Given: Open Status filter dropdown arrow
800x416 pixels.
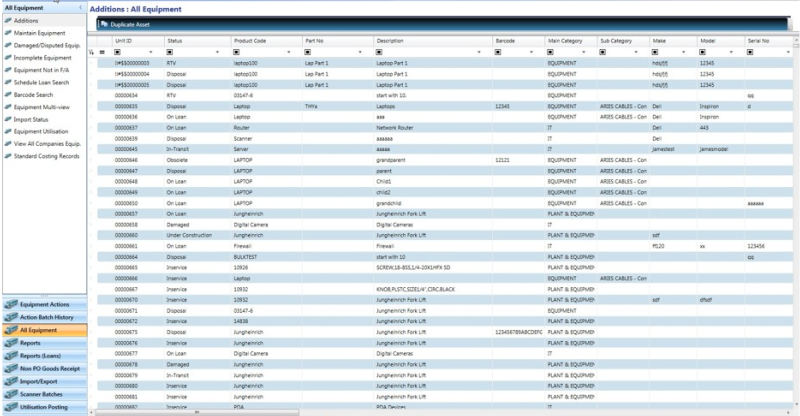Looking at the screenshot, I should pos(217,52).
